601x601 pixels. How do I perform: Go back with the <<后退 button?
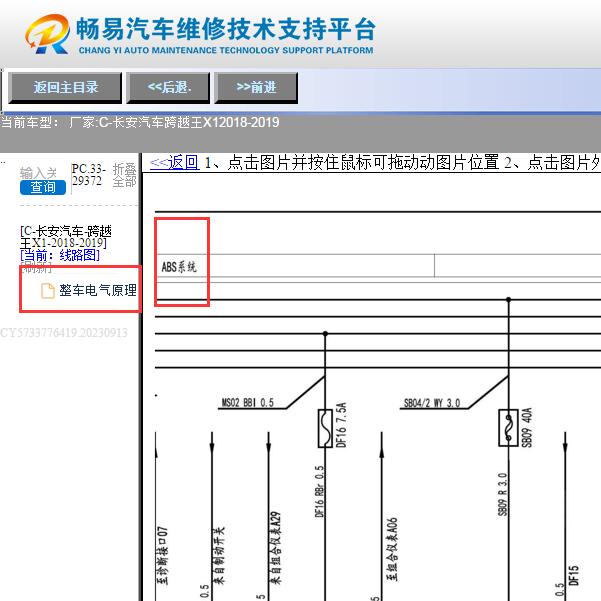point(168,87)
